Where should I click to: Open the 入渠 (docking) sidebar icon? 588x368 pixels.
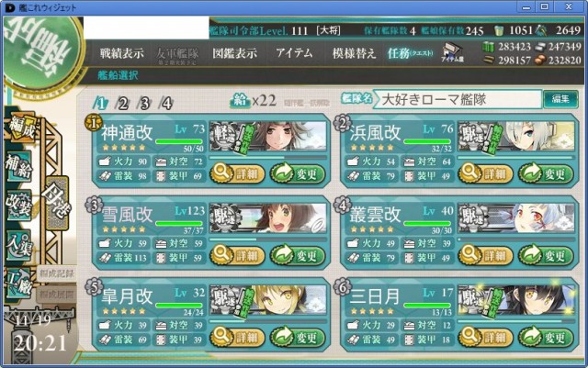(x=18, y=244)
